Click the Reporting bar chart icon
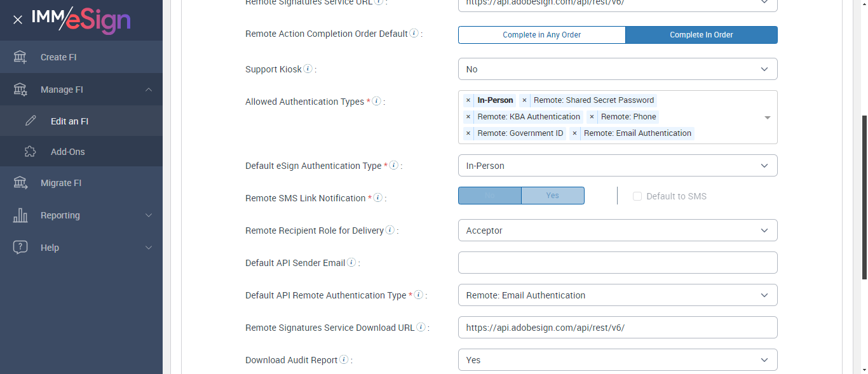Viewport: 868px width, 374px height. (20, 215)
